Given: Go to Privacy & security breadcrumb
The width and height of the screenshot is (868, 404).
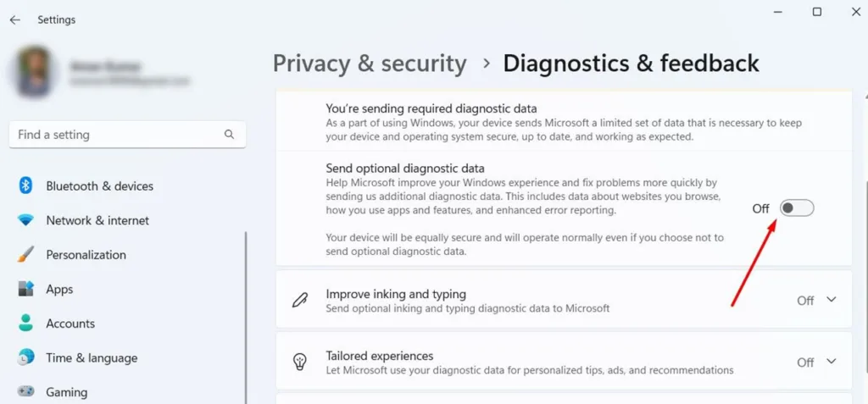Looking at the screenshot, I should [370, 63].
